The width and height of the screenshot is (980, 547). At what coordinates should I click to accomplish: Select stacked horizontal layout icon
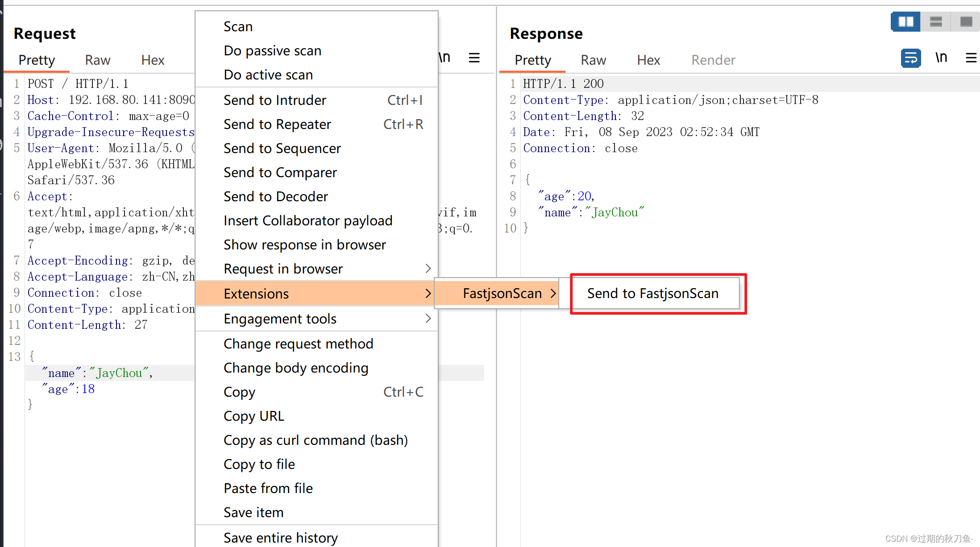(x=936, y=21)
